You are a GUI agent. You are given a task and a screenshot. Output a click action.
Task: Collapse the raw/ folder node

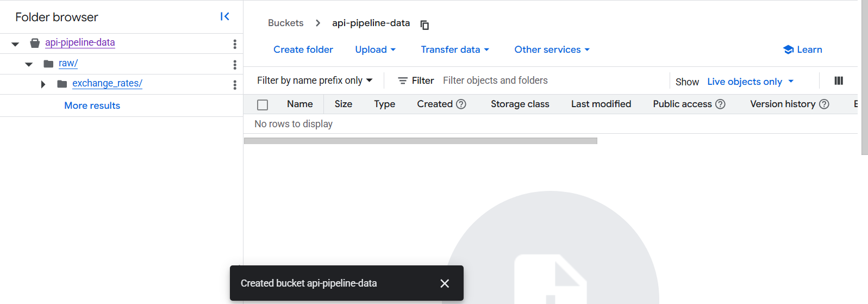pyautogui.click(x=29, y=64)
